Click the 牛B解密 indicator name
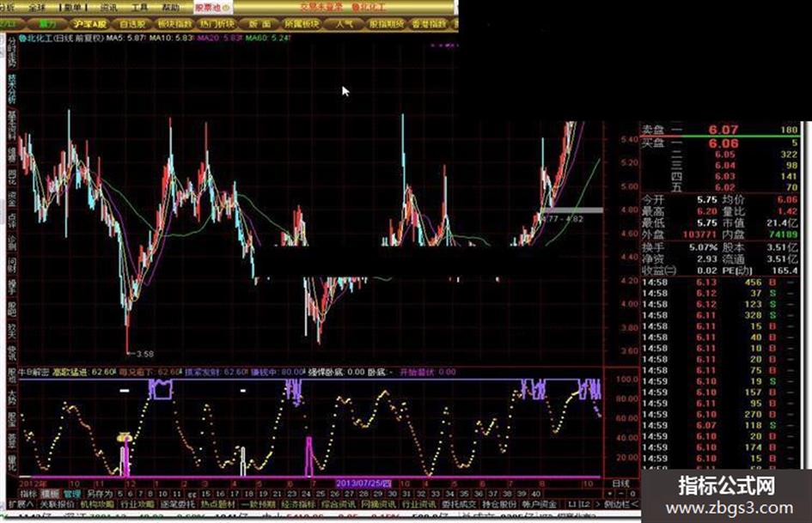 coord(34,372)
